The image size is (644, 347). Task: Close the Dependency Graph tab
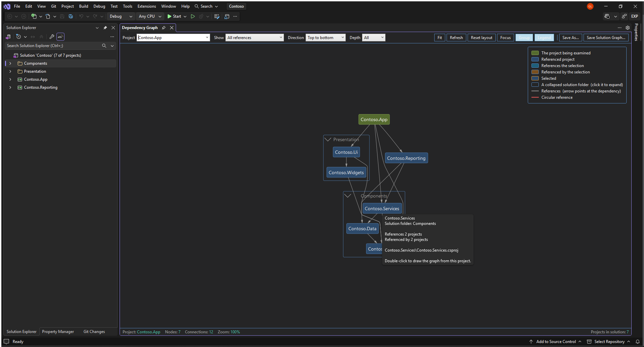pyautogui.click(x=172, y=28)
